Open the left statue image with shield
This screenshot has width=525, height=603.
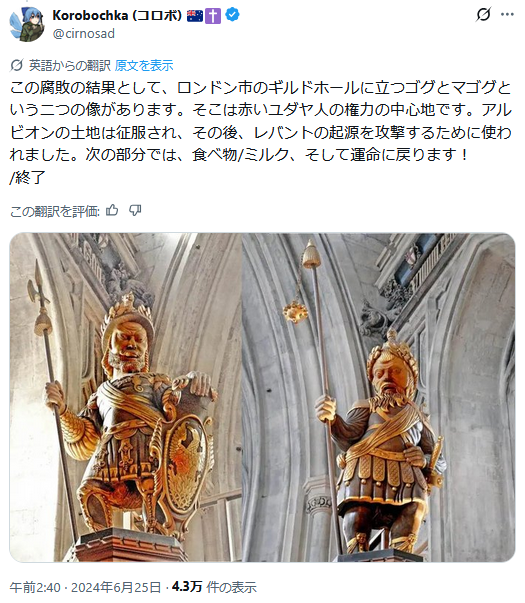(125, 397)
